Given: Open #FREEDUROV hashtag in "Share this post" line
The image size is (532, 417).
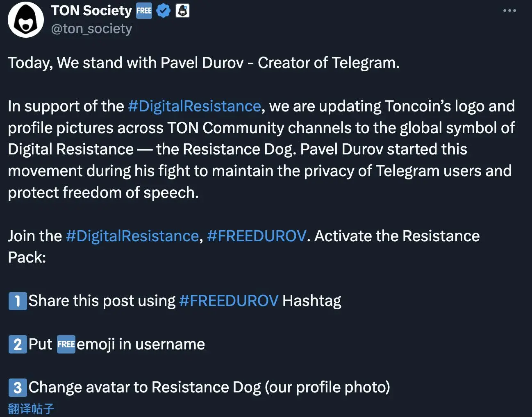Looking at the screenshot, I should coord(229,301).
